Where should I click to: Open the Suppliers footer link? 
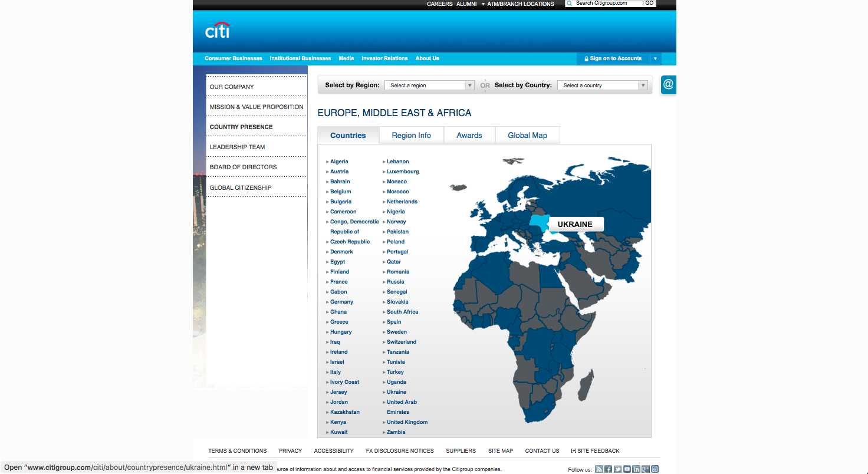pos(461,451)
